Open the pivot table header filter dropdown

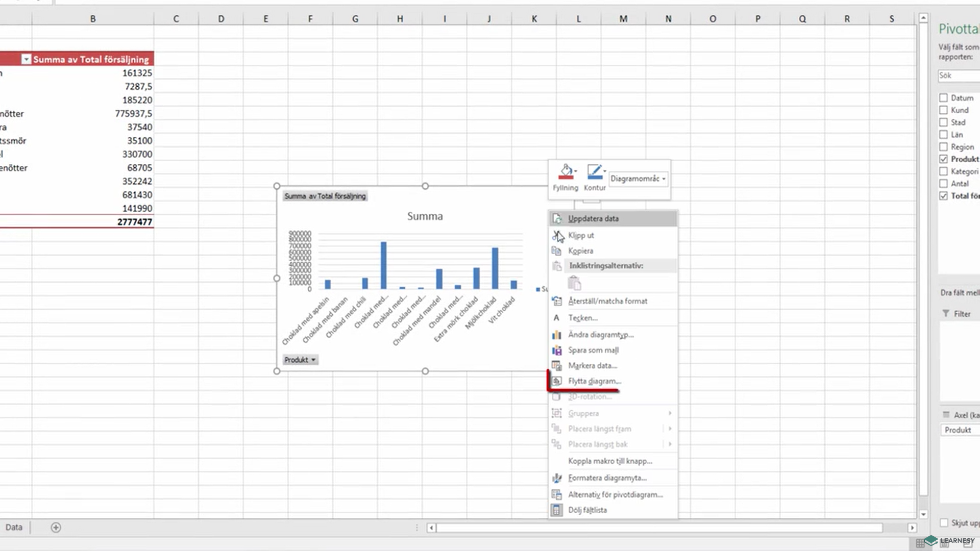click(26, 59)
